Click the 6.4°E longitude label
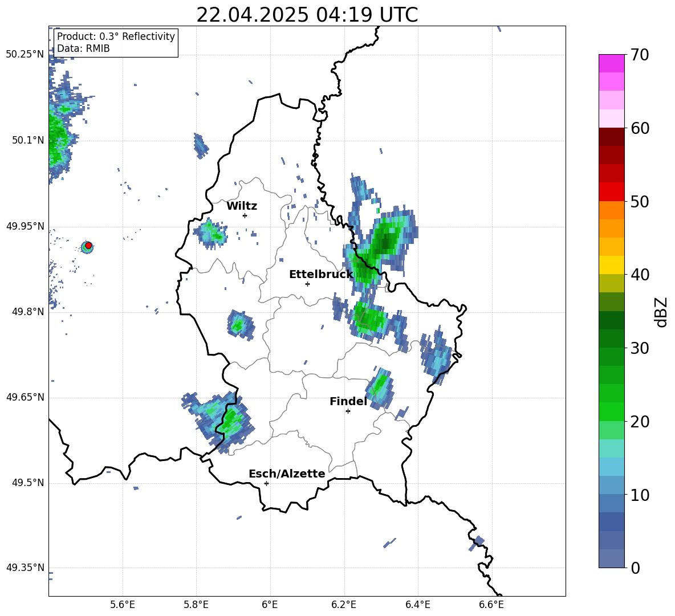The width and height of the screenshot is (675, 616). click(x=417, y=605)
